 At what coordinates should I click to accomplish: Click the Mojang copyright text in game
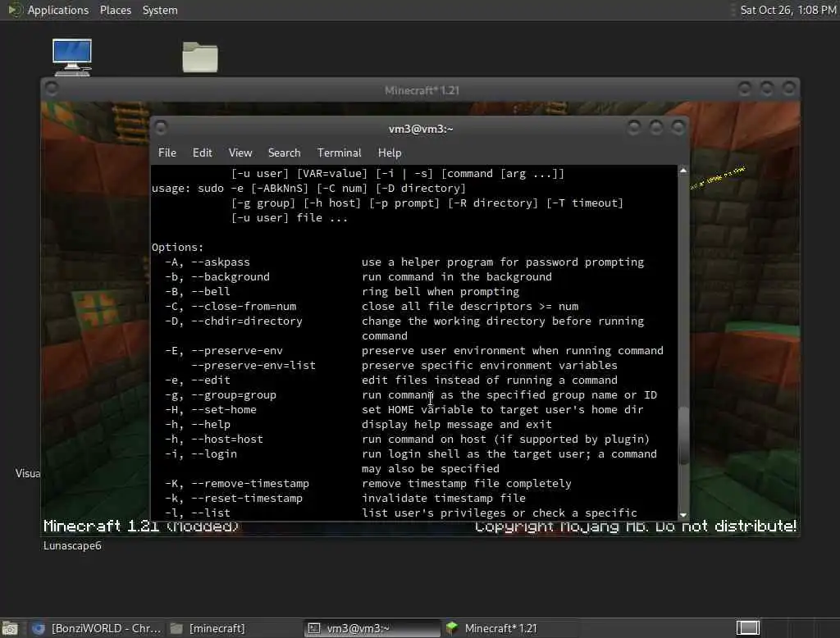click(x=636, y=526)
